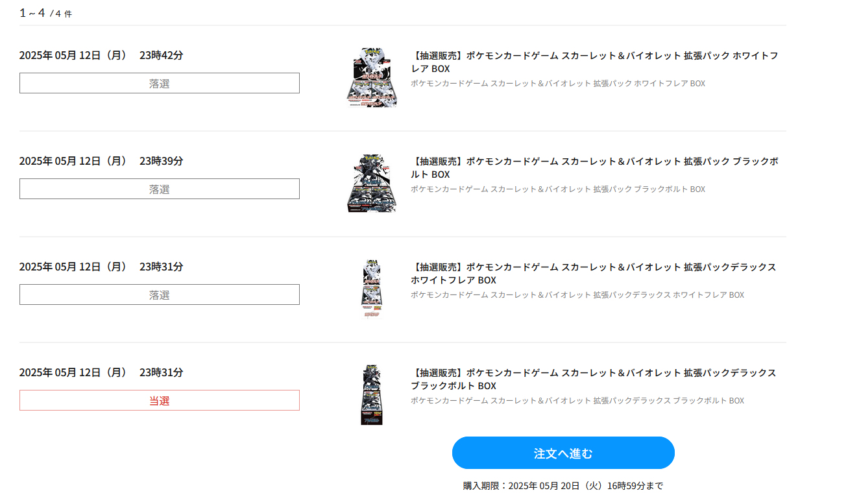Click the application date showing 23時42分
Viewport: 848px width, 504px height.
click(x=101, y=55)
